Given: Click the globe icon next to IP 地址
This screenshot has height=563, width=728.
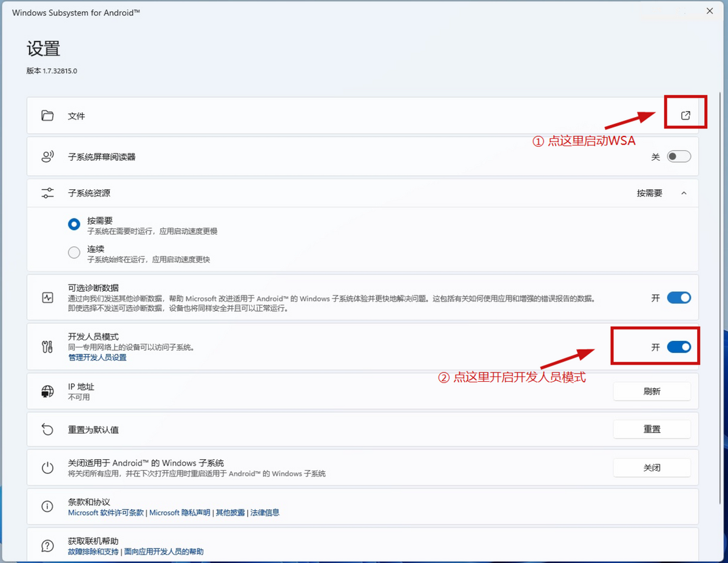Looking at the screenshot, I should 47,391.
